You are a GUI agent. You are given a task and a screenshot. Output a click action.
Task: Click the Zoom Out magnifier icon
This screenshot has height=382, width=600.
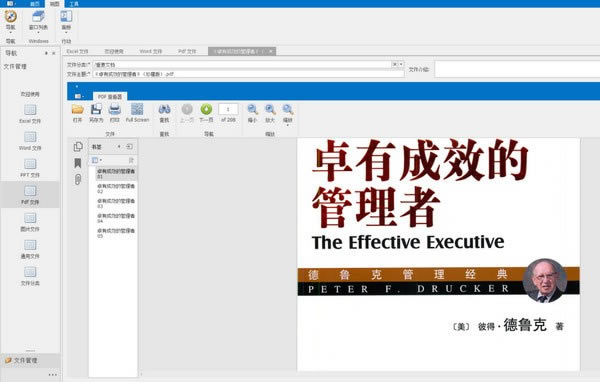(x=252, y=109)
